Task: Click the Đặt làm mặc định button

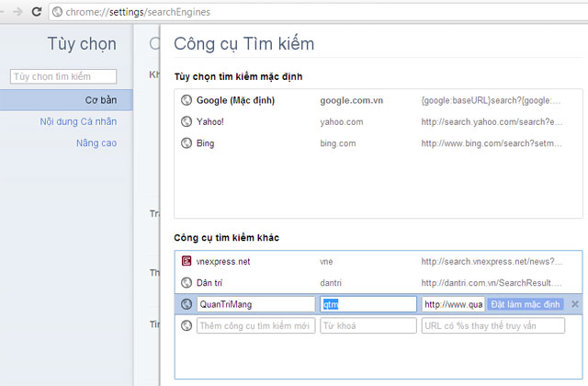Action: 526,304
